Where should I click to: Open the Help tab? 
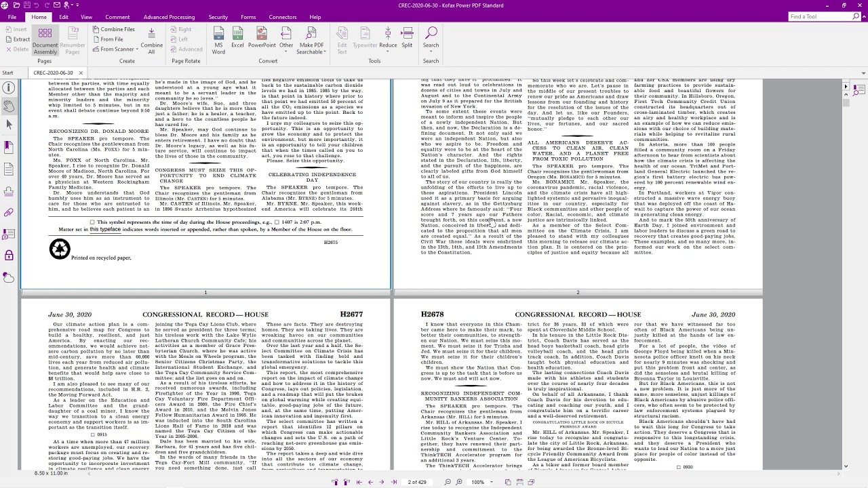point(315,17)
